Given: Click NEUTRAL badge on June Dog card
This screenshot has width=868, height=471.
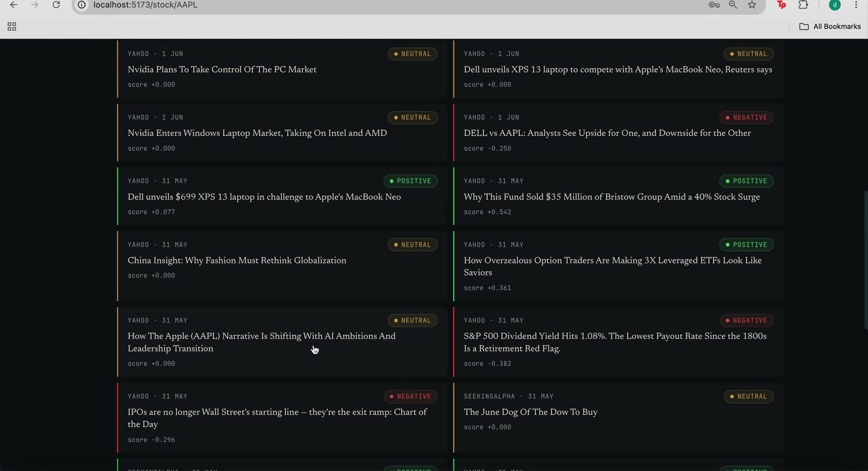Looking at the screenshot, I should (x=749, y=397).
